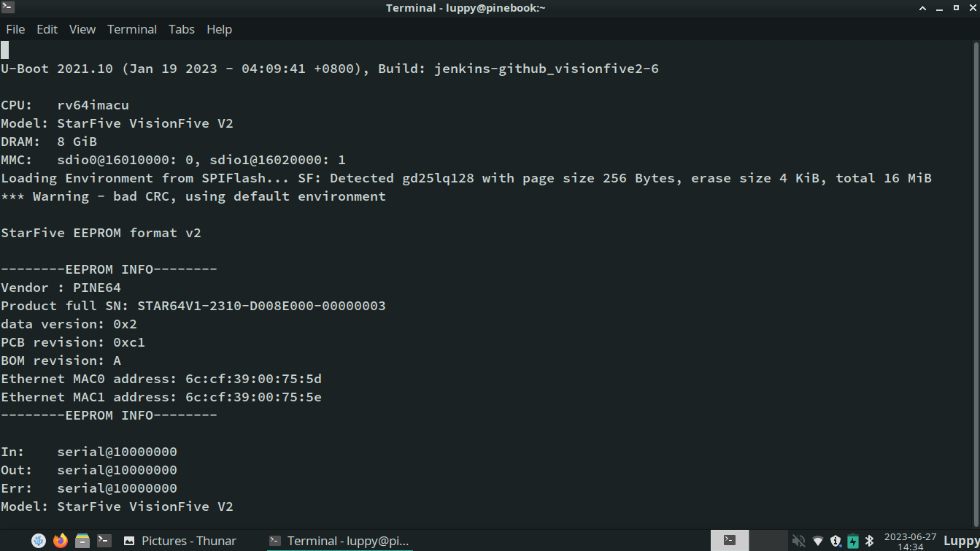This screenshot has width=980, height=551.
Task: Click 'Loading Environment from SPIFlash' line
Action: pos(466,178)
